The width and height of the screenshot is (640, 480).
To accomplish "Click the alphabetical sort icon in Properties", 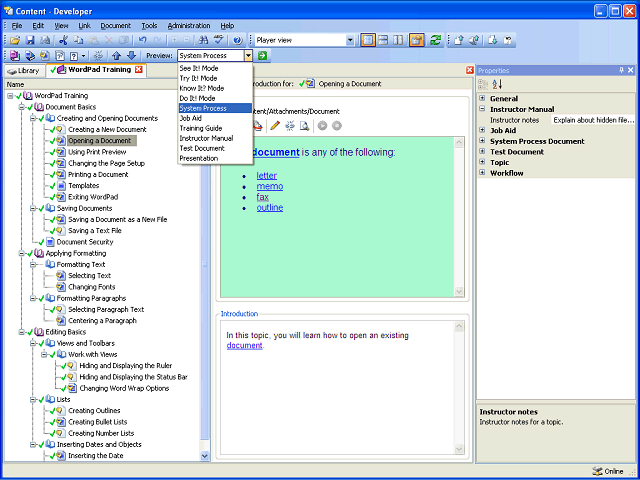I will pos(497,84).
